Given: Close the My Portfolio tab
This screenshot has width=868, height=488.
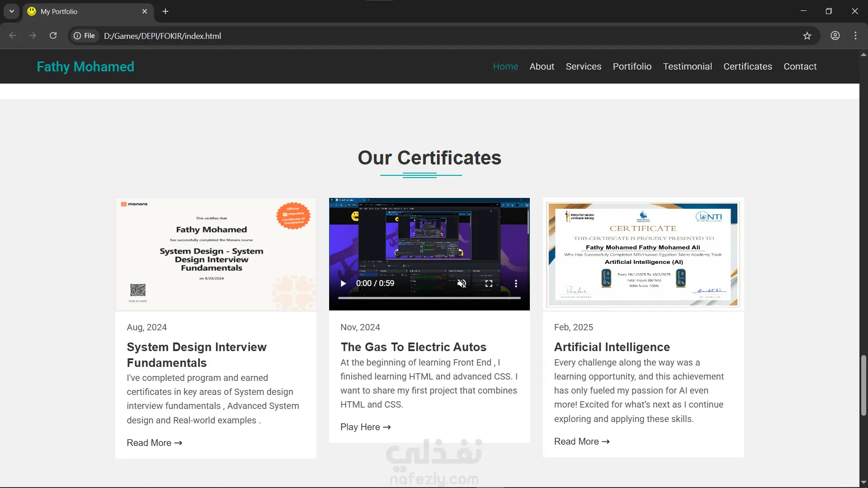Looking at the screenshot, I should click(145, 11).
